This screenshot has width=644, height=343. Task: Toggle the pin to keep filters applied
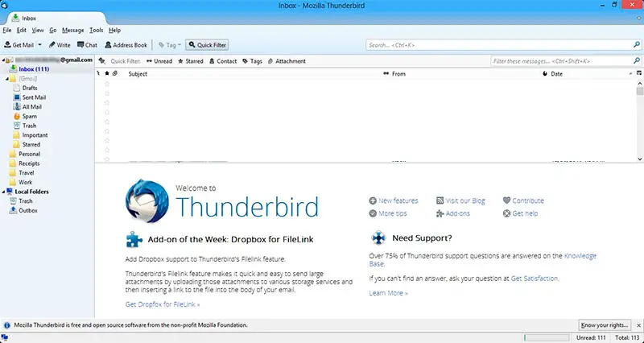[x=102, y=61]
